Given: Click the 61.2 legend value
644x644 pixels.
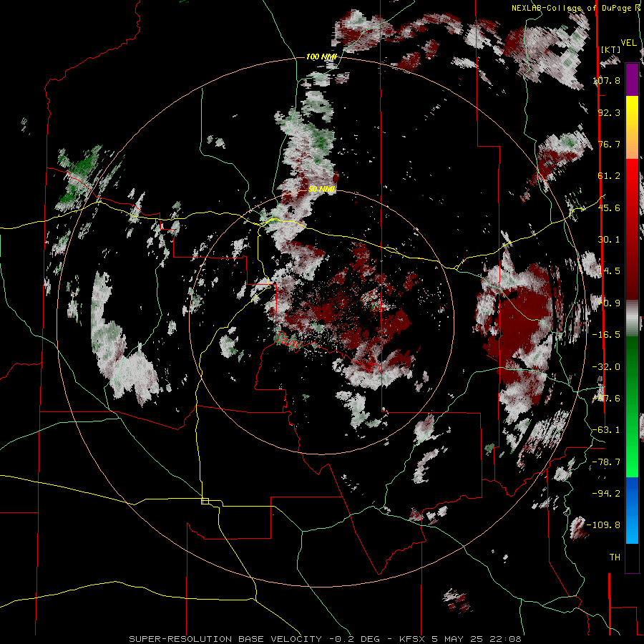Looking at the screenshot, I should [x=609, y=176].
